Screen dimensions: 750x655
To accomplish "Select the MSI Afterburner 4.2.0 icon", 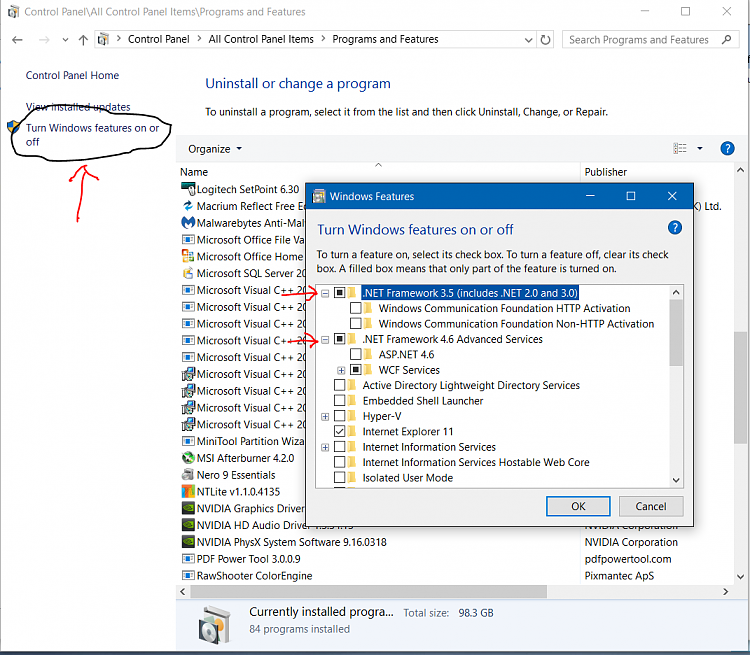I will (188, 458).
